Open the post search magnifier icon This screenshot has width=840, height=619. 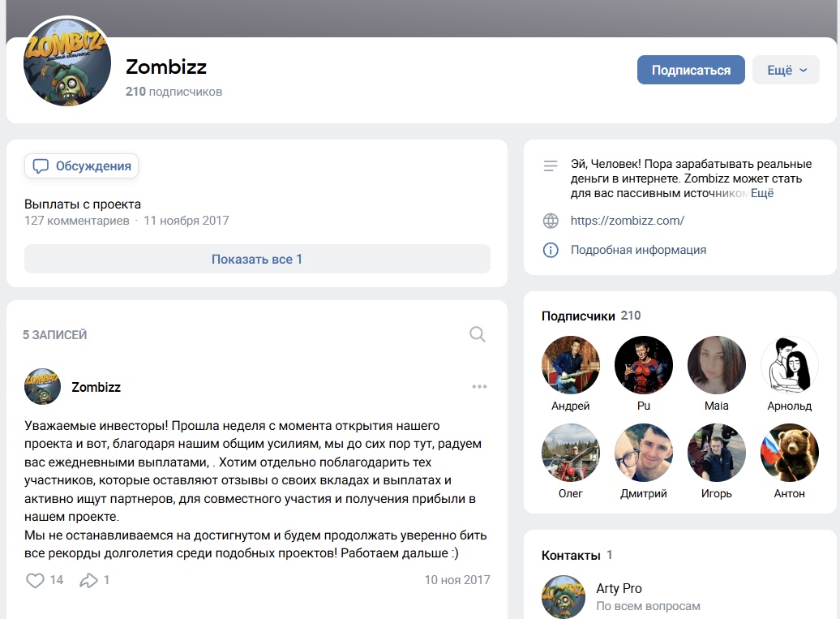(x=478, y=333)
